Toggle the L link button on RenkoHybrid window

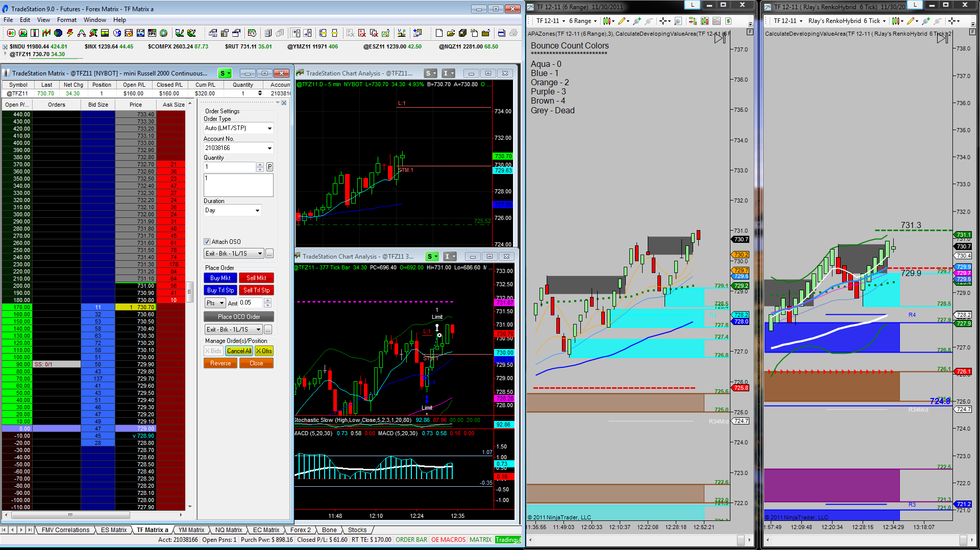[x=915, y=5]
